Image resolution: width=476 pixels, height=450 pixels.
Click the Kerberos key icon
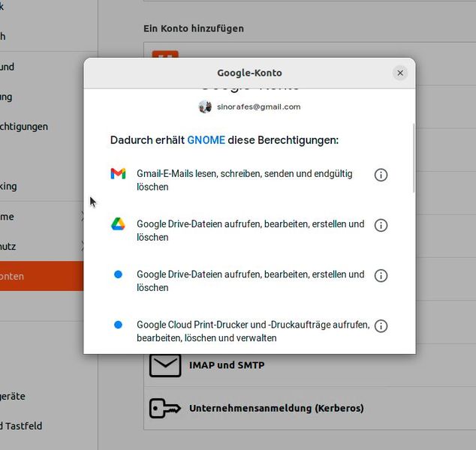click(165, 408)
